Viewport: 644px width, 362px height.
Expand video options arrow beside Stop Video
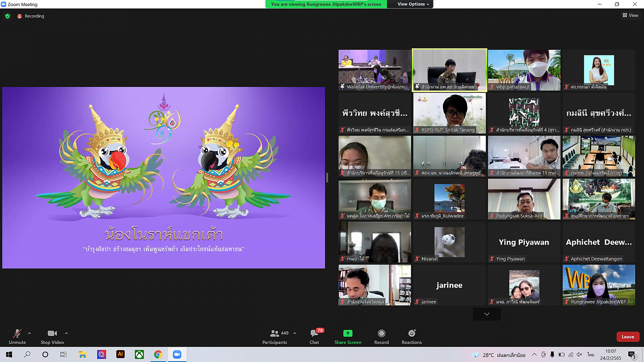click(x=66, y=333)
